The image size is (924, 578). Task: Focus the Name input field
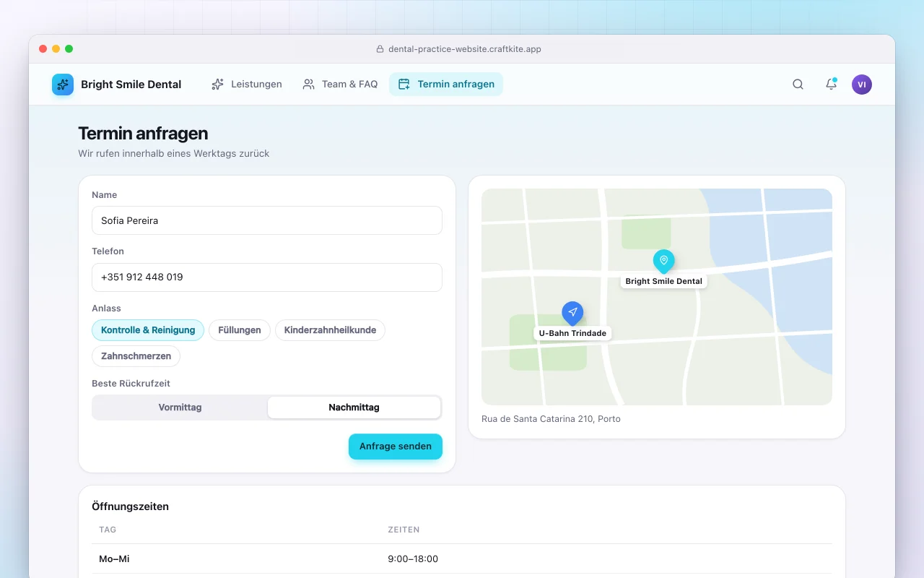click(267, 220)
